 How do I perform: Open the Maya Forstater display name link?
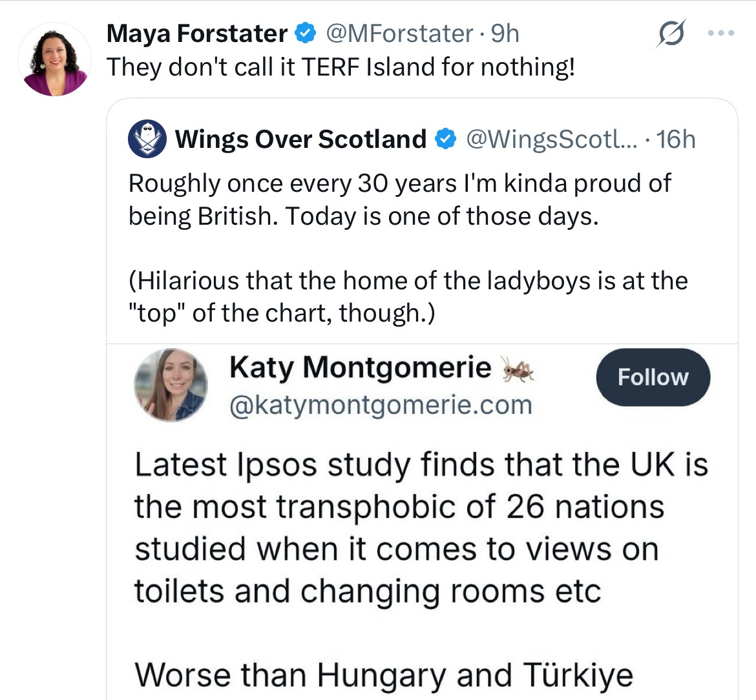(x=196, y=34)
